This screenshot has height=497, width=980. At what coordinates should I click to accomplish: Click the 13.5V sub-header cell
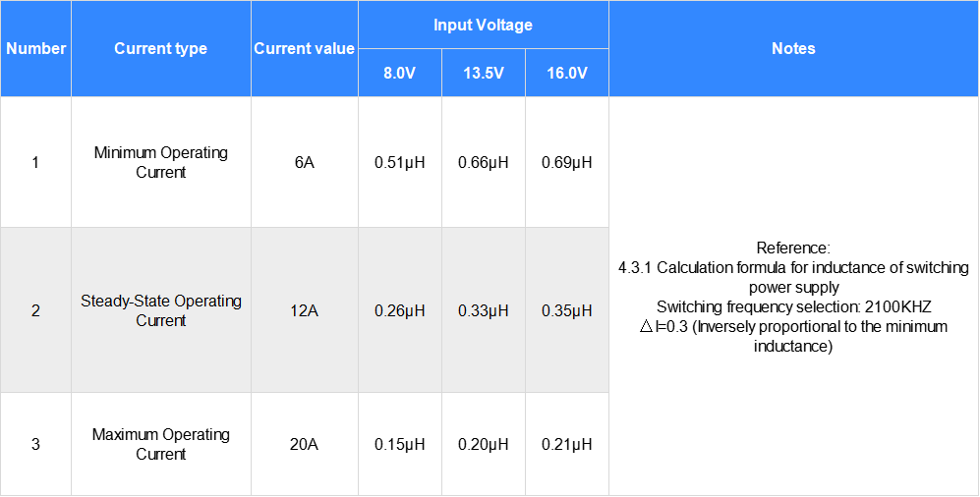pyautogui.click(x=483, y=73)
